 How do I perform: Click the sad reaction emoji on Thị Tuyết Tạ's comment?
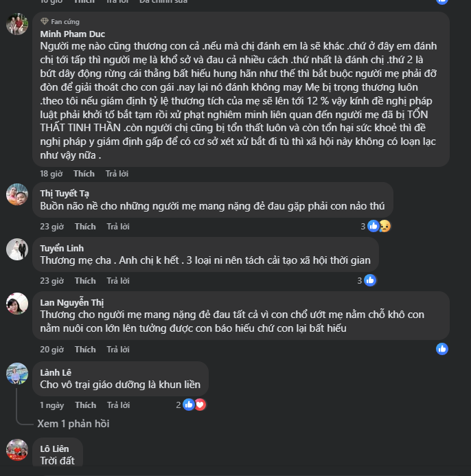(384, 226)
